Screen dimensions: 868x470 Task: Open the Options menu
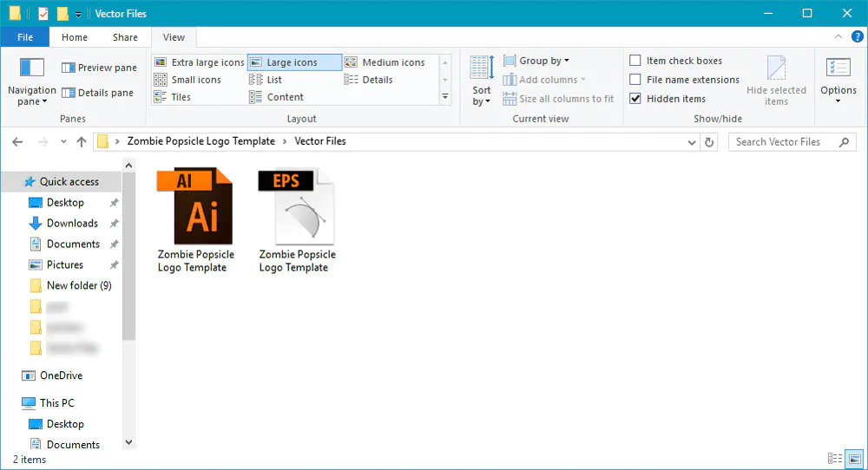coord(838,81)
